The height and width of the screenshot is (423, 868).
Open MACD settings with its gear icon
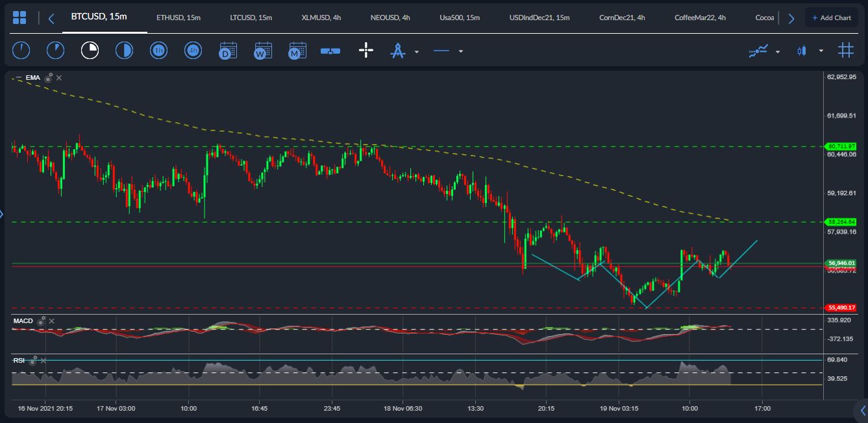tap(41, 320)
